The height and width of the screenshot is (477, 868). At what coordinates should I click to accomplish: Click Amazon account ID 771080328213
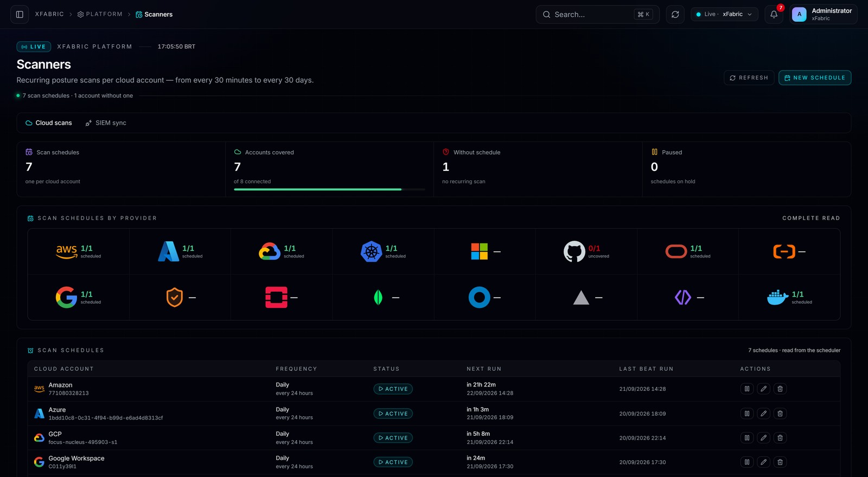68,394
